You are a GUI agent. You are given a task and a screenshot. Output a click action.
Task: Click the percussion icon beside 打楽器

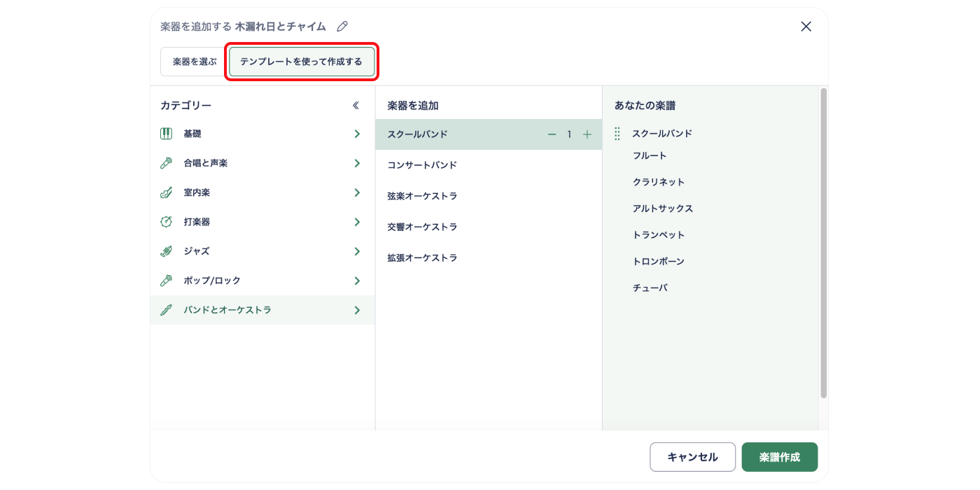pos(166,222)
